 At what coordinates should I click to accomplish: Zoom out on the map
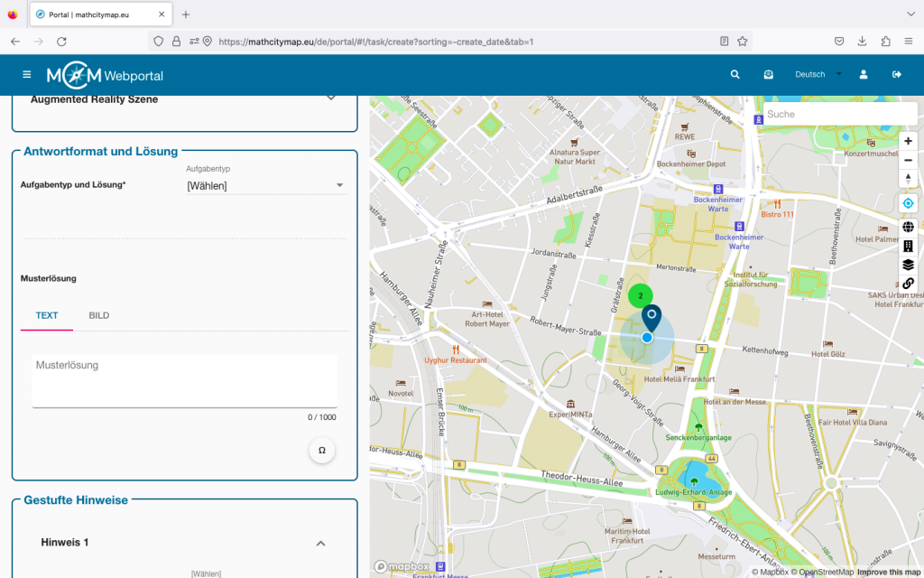tap(908, 160)
